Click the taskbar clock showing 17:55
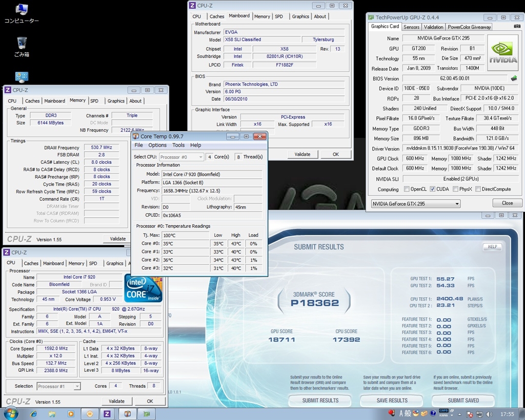The image size is (525, 420). 507,413
